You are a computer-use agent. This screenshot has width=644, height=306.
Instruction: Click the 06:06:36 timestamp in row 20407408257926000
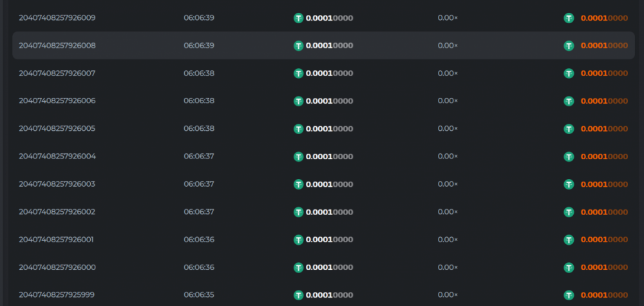click(x=199, y=267)
